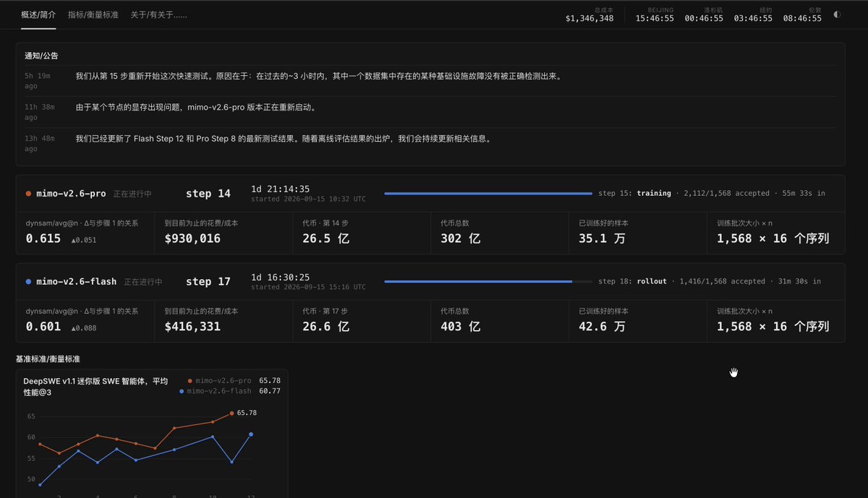Screen dimensions: 868x498
Task: Click elapsed time 1d 21:14:35
Action: 280,189
